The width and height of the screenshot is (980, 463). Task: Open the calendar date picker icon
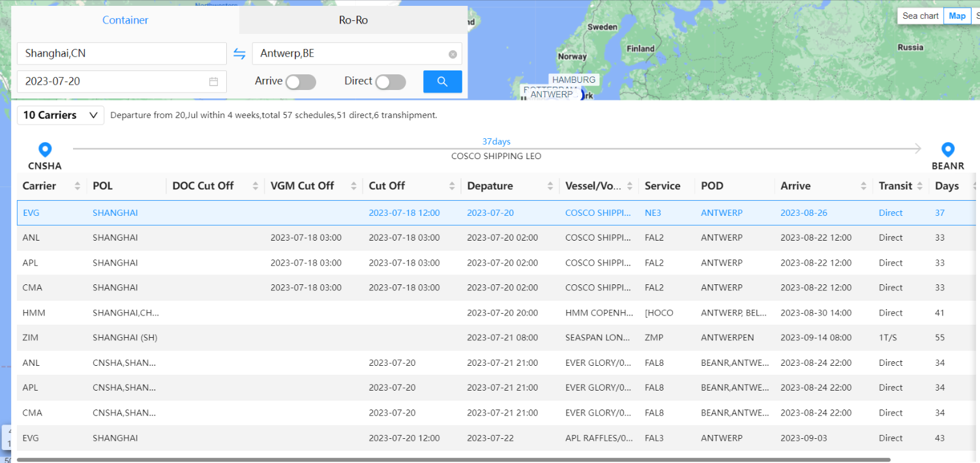click(213, 82)
